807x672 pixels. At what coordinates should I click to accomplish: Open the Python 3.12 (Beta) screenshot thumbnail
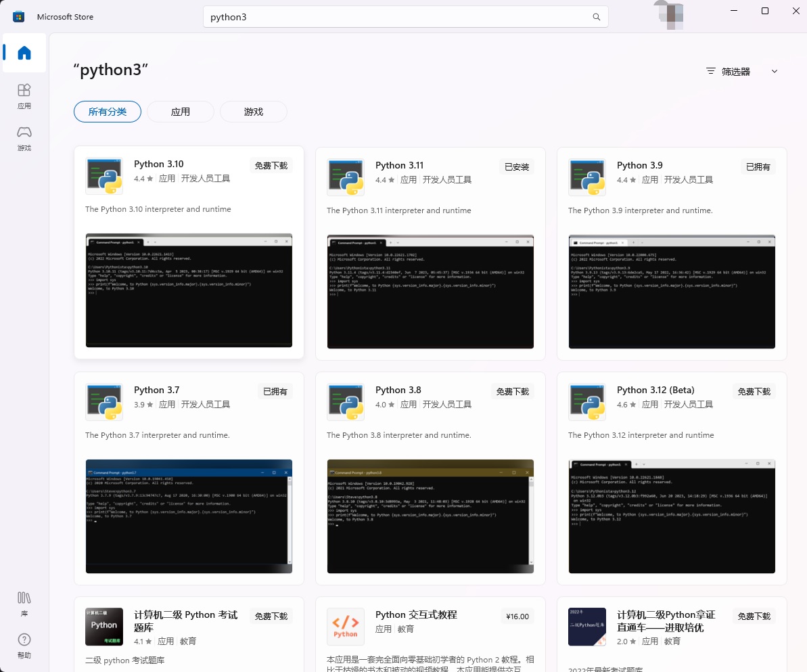pos(672,516)
